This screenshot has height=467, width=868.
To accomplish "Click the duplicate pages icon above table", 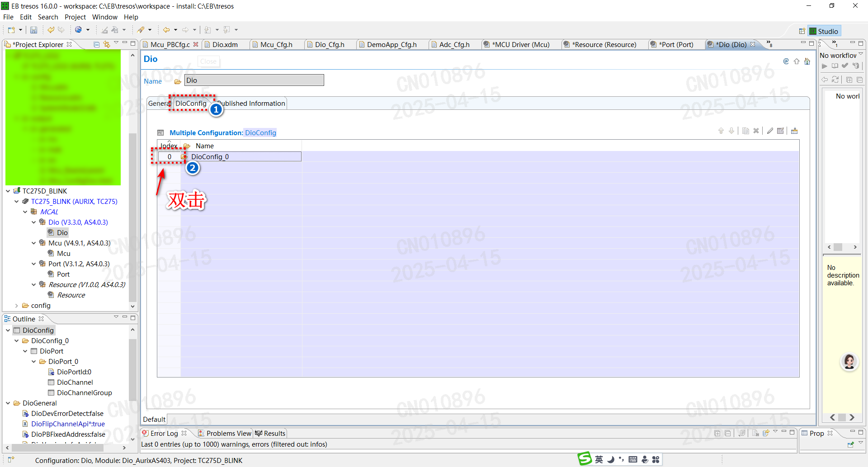I will click(745, 131).
